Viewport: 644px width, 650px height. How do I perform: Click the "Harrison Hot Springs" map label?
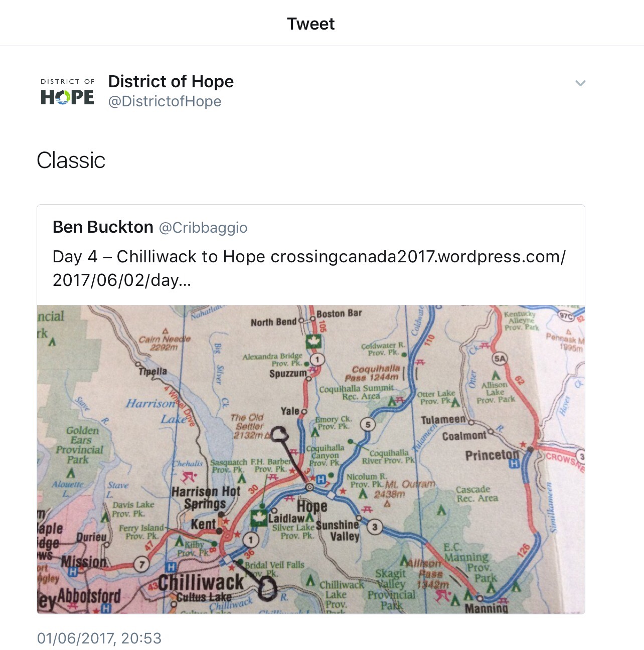coord(206,498)
